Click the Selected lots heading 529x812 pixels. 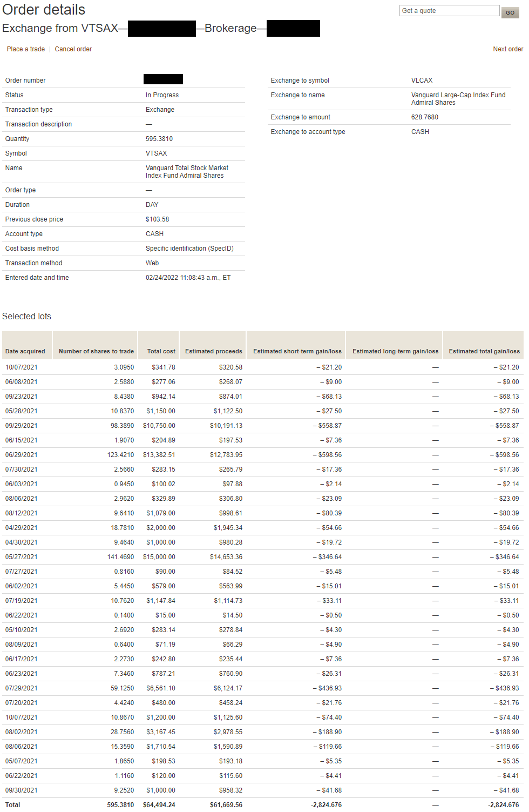pyautogui.click(x=26, y=317)
